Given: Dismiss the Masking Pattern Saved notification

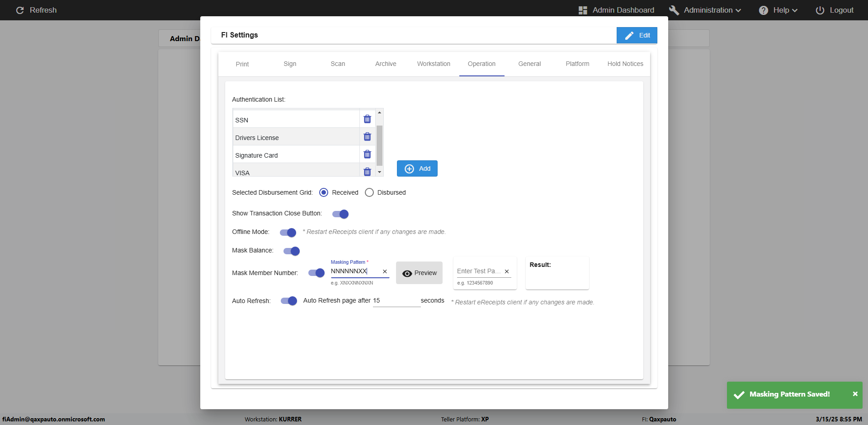Looking at the screenshot, I should pyautogui.click(x=855, y=394).
